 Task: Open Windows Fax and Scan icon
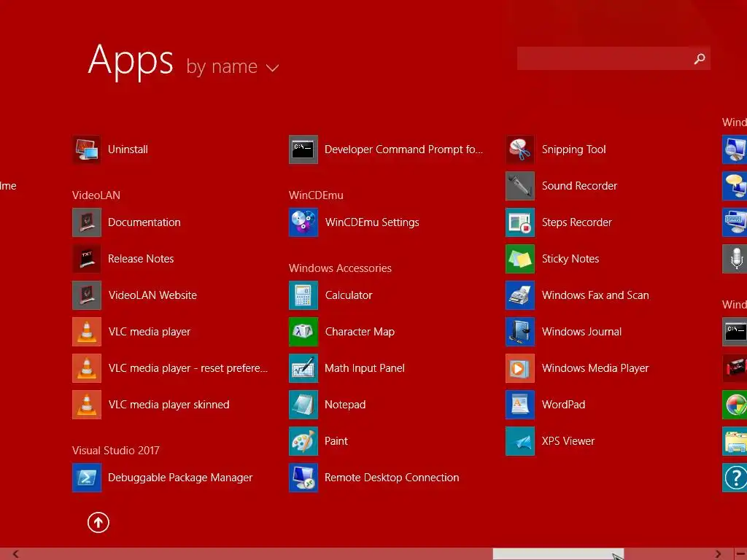click(520, 295)
